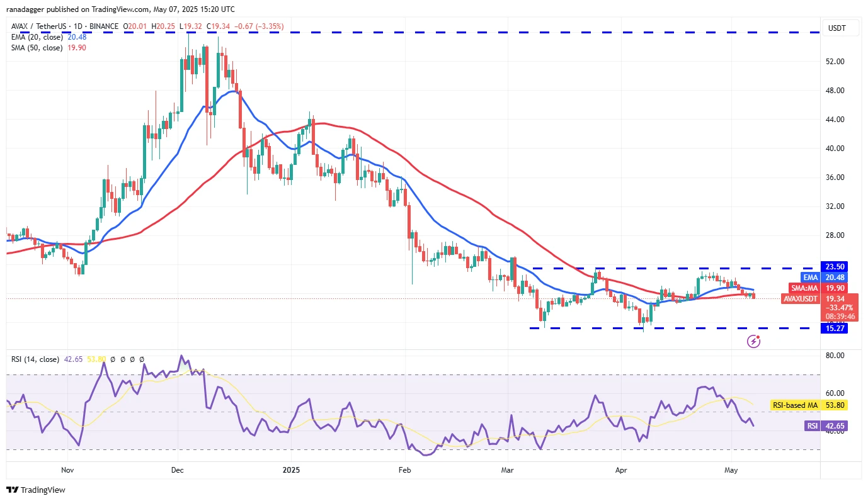The height and width of the screenshot is (501, 868).
Task: Click the RSI-based MA 53.80 tag
Action: [x=809, y=405]
